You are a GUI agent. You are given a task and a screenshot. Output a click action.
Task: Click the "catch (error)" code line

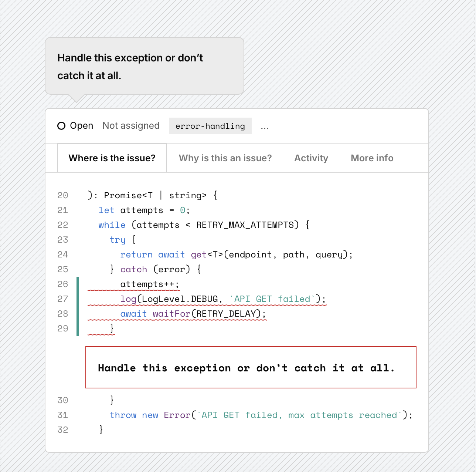pyautogui.click(x=156, y=269)
